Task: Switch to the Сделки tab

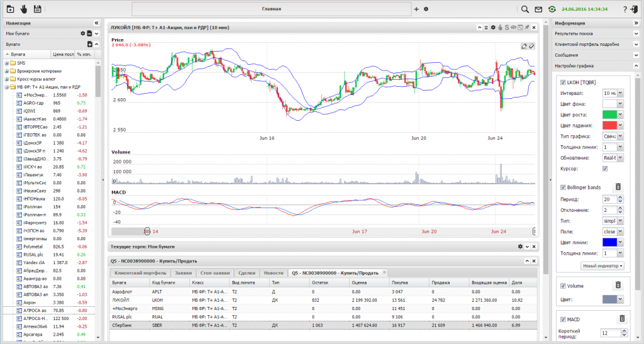Action: point(247,273)
